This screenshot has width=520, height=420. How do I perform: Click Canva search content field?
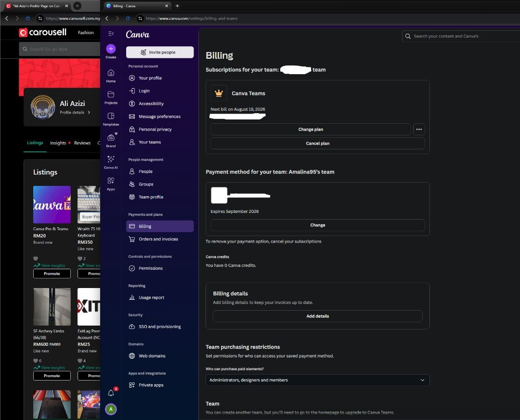[x=461, y=36]
